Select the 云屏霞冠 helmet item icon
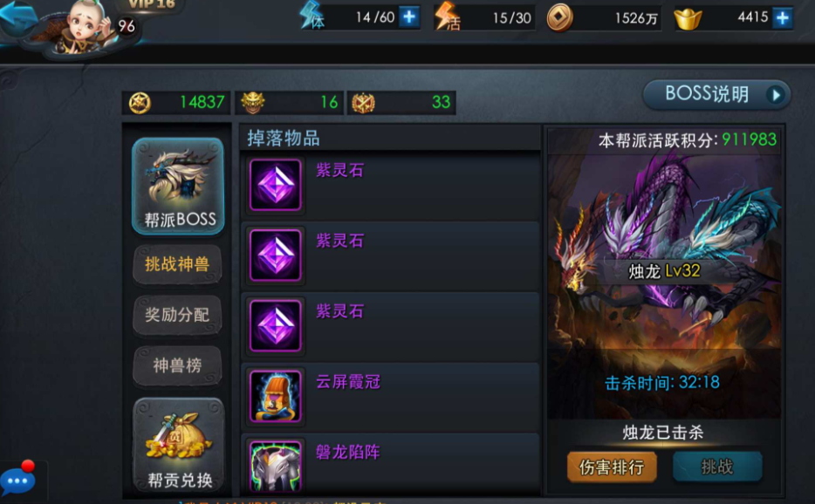This screenshot has width=815, height=504. pos(276,397)
